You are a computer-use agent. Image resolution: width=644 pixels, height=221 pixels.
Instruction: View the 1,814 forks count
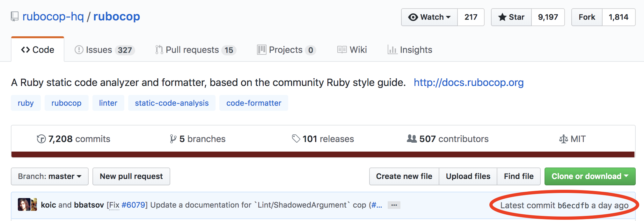coord(618,17)
